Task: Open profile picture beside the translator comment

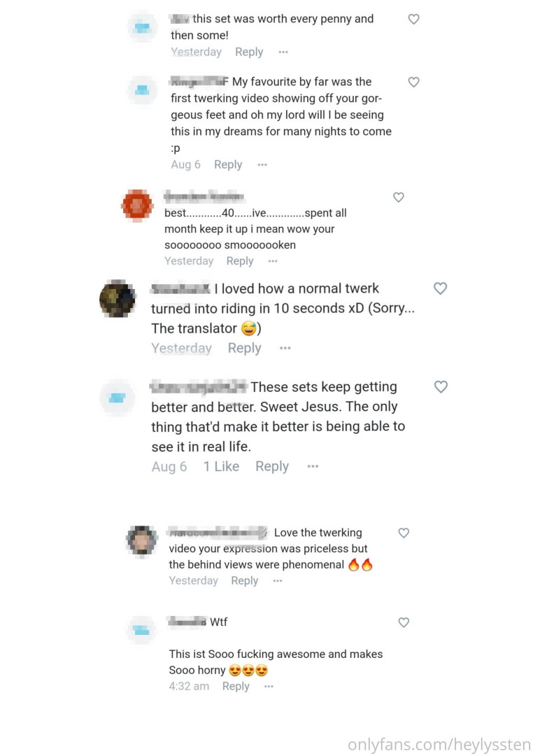Action: click(118, 299)
